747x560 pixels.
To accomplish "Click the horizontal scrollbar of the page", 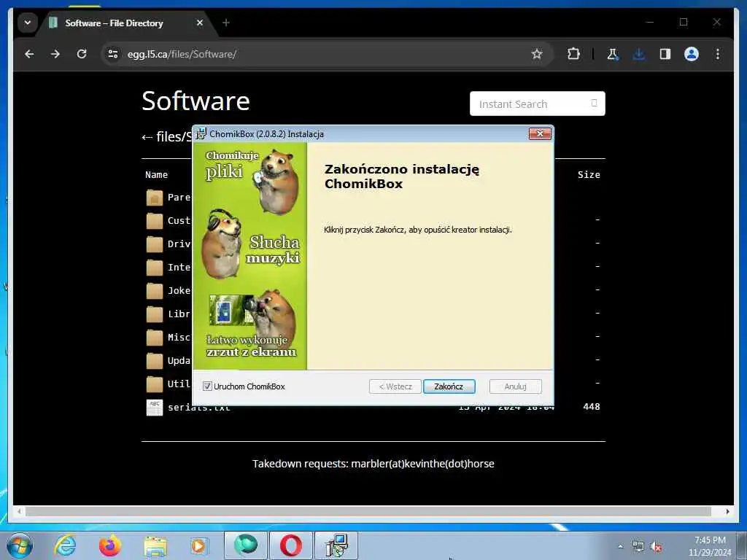I will click(x=368, y=511).
